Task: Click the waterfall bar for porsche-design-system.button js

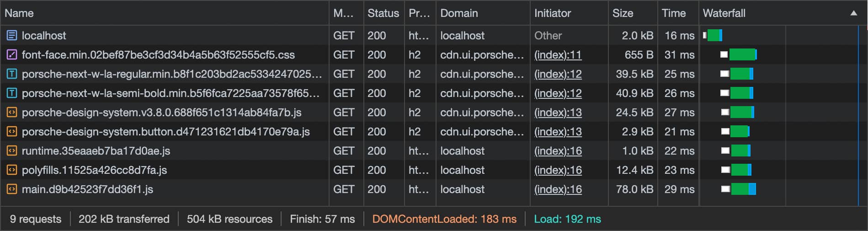Action: click(x=735, y=131)
